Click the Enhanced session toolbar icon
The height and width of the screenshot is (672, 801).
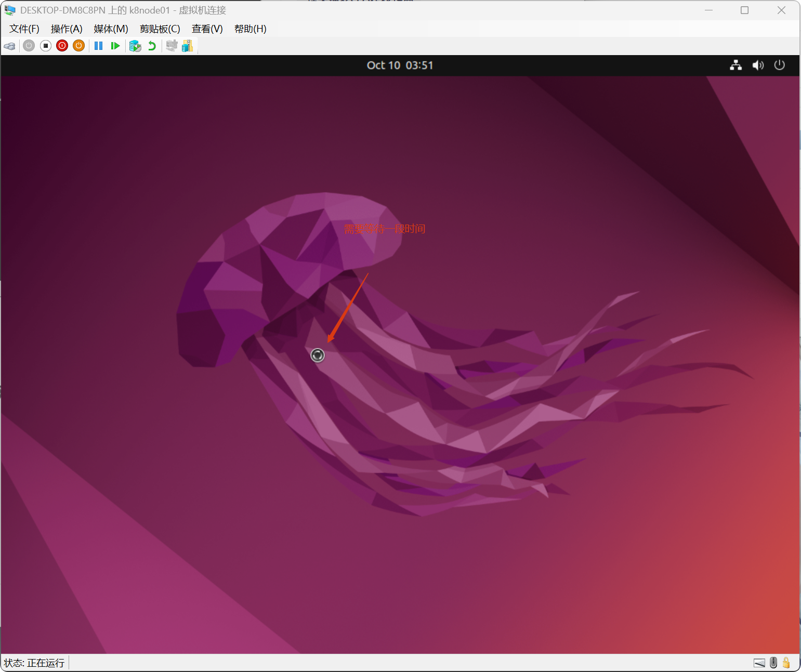(172, 46)
